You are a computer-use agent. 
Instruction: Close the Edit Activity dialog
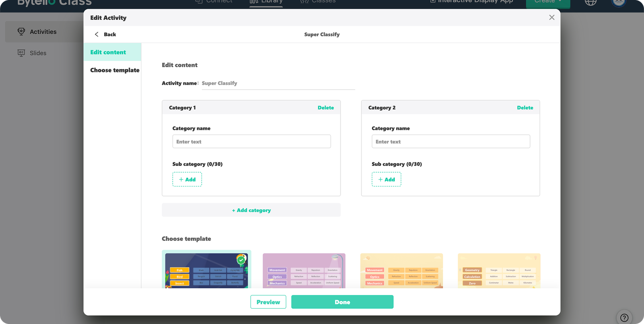[551, 17]
